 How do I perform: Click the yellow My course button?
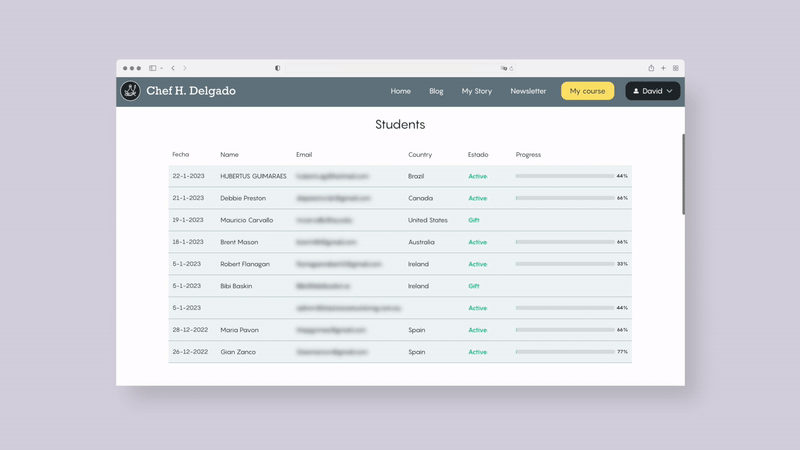pos(587,91)
